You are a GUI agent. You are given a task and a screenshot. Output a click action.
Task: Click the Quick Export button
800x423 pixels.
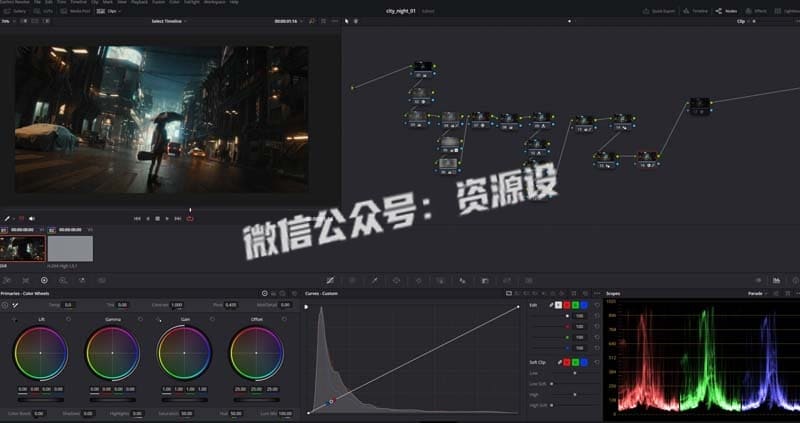(x=659, y=11)
